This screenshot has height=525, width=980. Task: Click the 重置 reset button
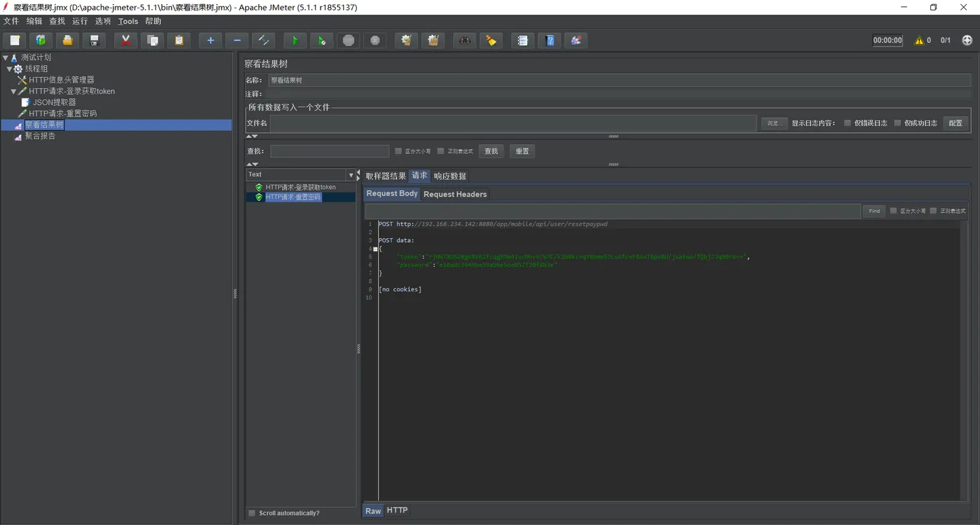[x=522, y=150]
